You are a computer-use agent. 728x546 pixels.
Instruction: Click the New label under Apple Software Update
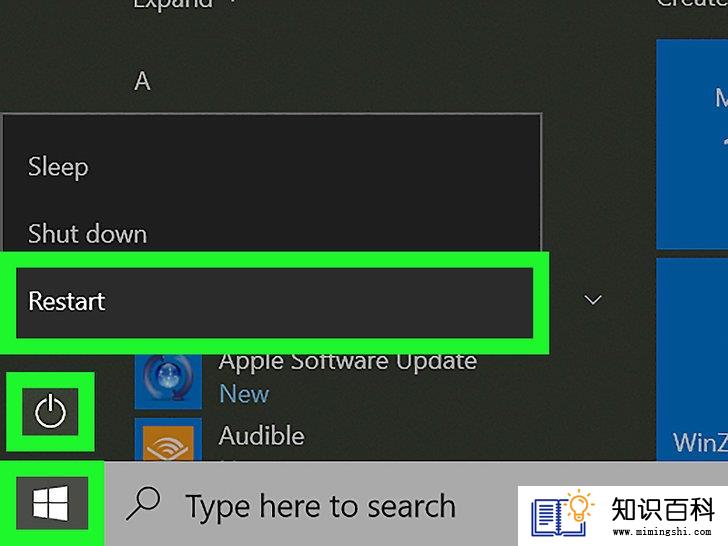click(x=244, y=394)
